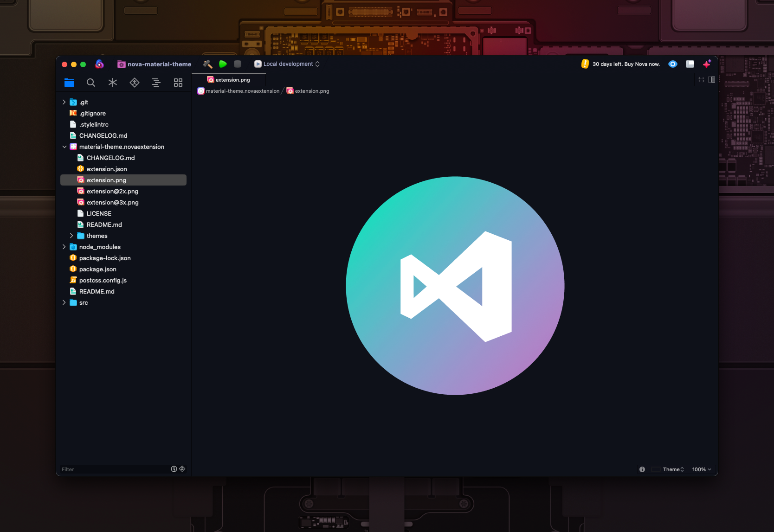Open the extension.json file
This screenshot has height=532, width=774.
pyautogui.click(x=123, y=169)
